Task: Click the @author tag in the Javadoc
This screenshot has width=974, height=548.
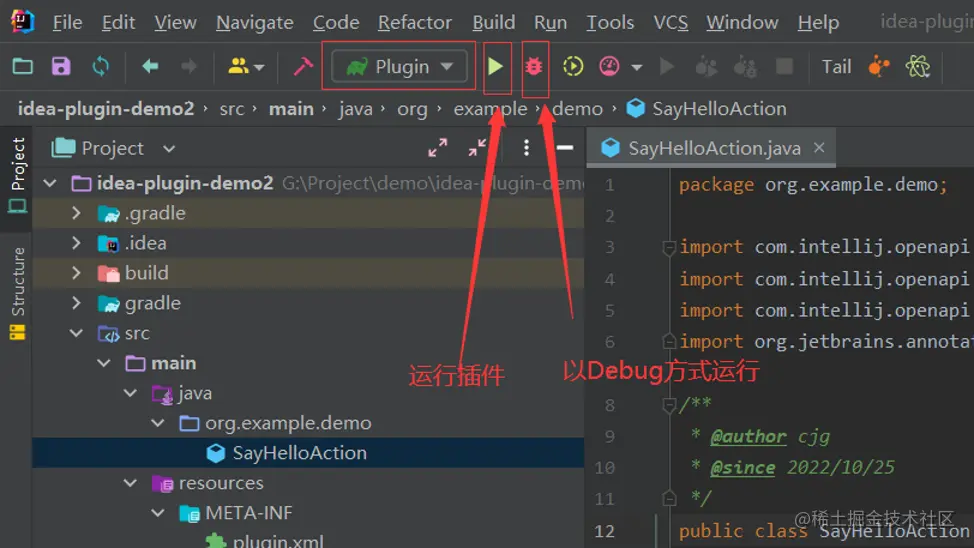Action: tap(749, 437)
